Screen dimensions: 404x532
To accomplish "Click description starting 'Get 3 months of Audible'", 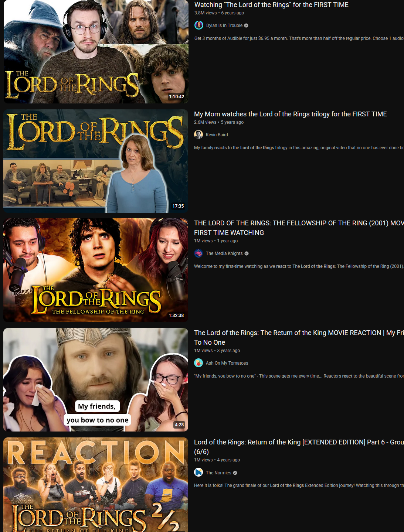I will 299,38.
